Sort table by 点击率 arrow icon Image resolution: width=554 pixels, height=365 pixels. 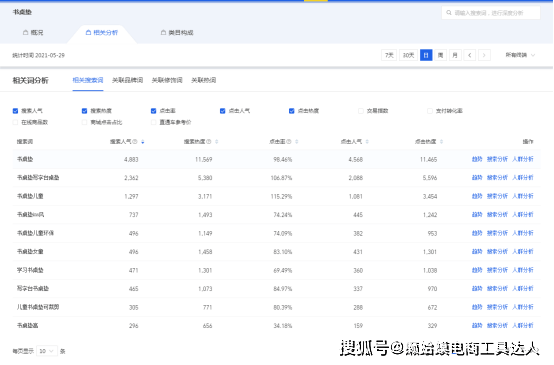pyautogui.click(x=296, y=142)
